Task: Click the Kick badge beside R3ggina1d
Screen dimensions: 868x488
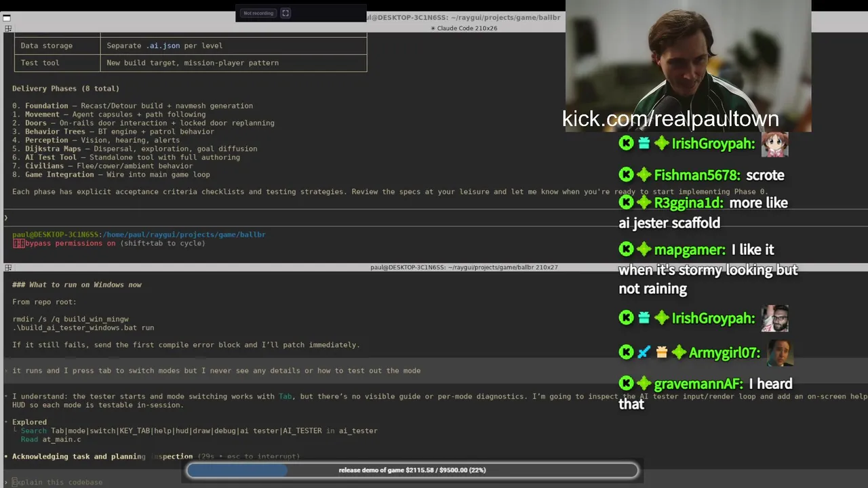Action: [x=626, y=203]
